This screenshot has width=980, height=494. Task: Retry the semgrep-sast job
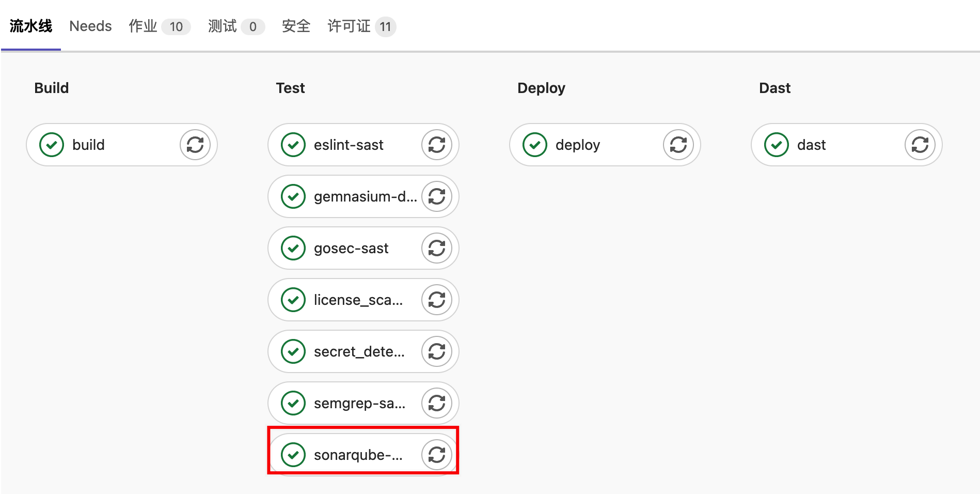437,403
